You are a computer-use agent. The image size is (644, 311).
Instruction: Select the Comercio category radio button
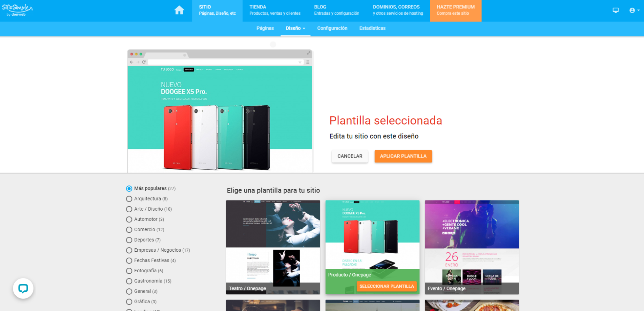click(129, 230)
